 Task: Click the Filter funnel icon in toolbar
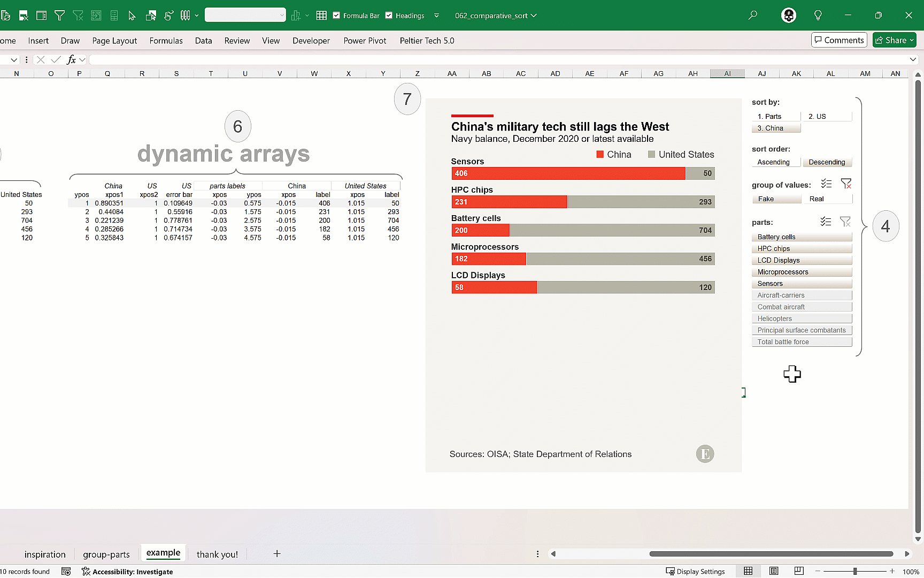(x=60, y=16)
